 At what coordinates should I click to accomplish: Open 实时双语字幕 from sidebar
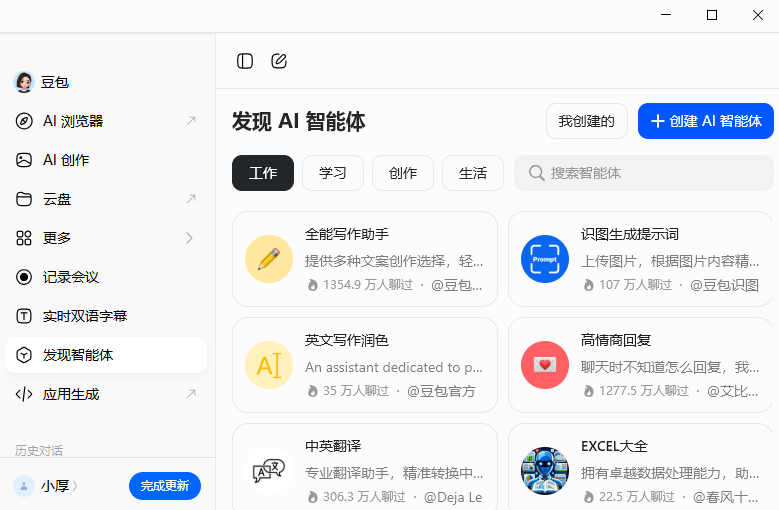click(x=106, y=316)
